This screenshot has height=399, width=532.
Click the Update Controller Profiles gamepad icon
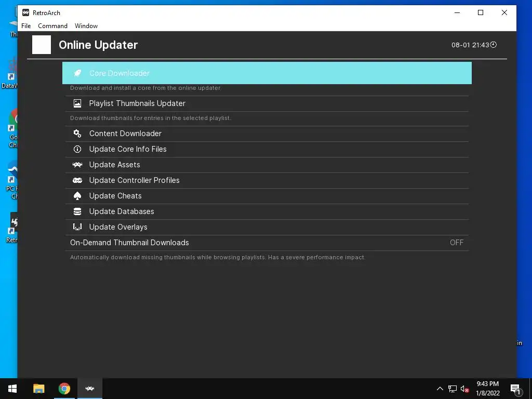(77, 180)
